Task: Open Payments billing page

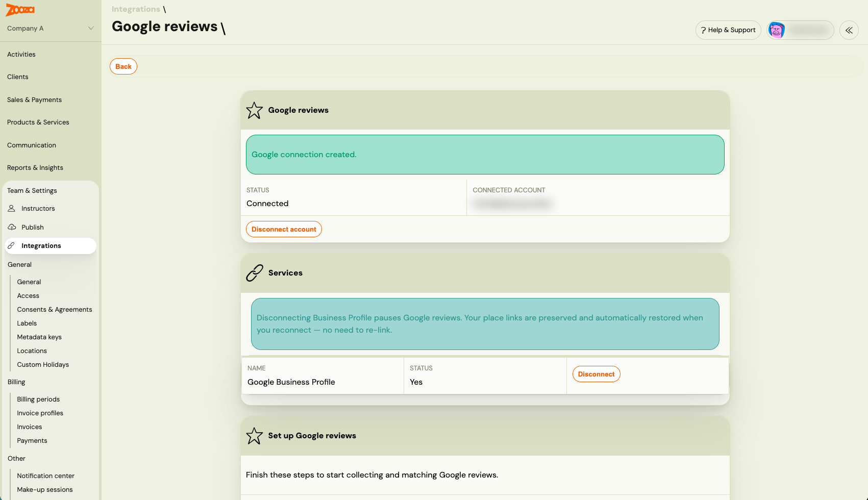Action: [32, 441]
